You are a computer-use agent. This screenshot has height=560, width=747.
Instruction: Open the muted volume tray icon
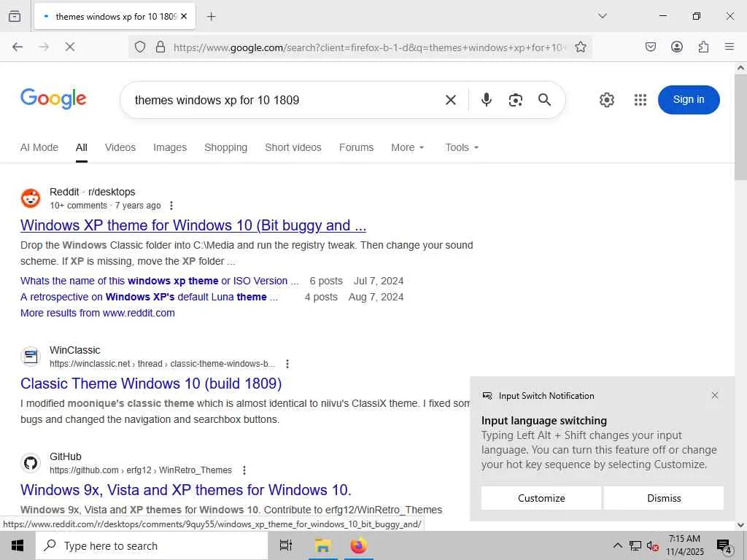(652, 547)
